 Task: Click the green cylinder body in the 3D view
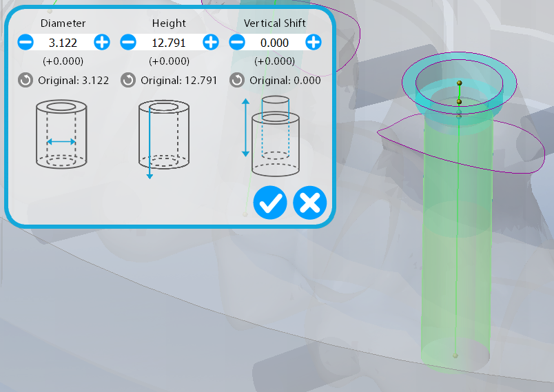pos(456,240)
